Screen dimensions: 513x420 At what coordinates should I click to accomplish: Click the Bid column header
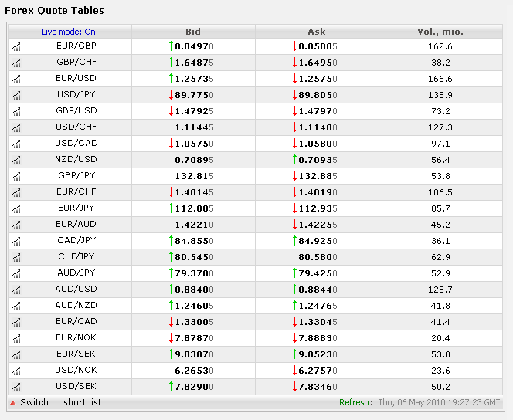(193, 32)
